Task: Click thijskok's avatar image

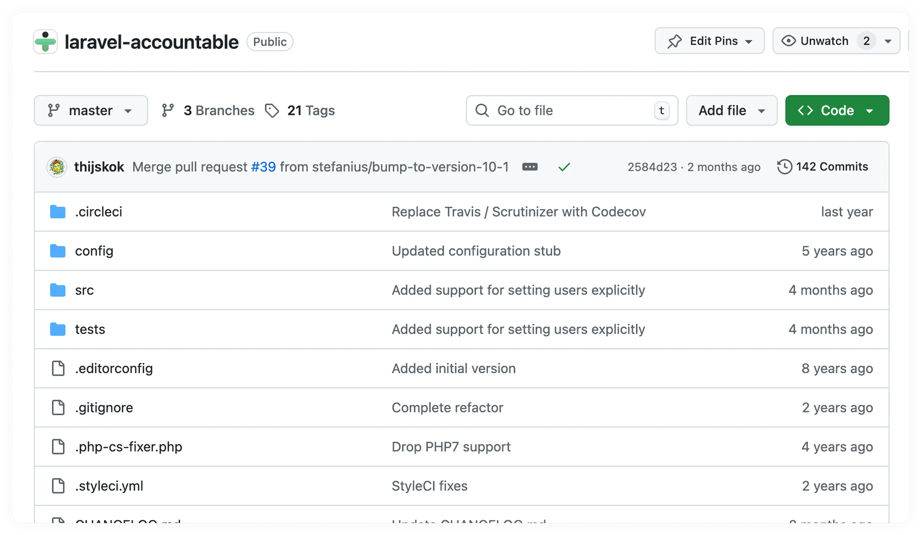Action: click(x=57, y=167)
